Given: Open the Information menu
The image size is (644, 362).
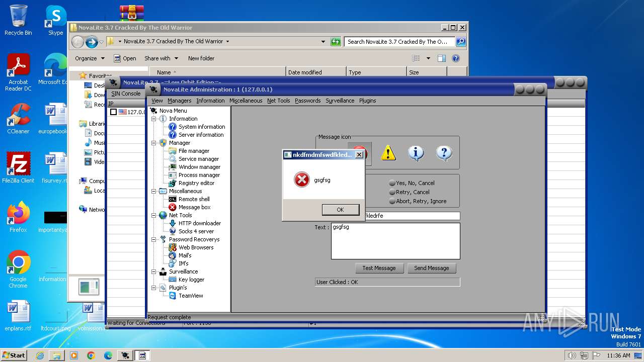Looking at the screenshot, I should (210, 101).
